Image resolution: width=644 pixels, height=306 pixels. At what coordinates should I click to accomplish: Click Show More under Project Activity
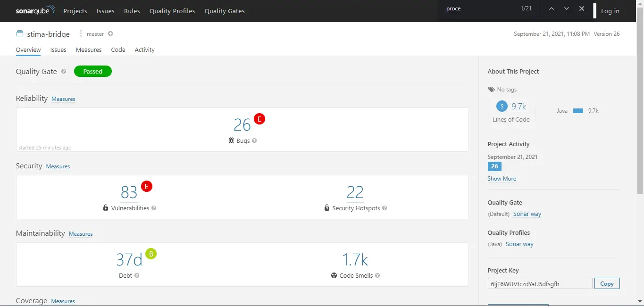(502, 179)
